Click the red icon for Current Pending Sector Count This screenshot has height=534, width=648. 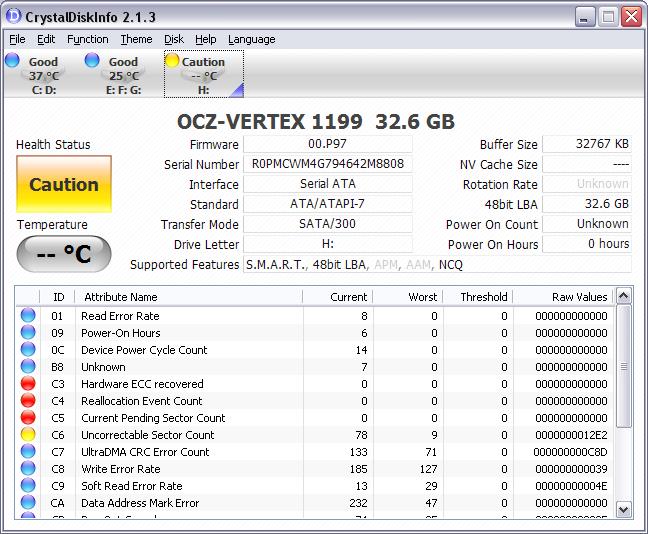pos(28,417)
